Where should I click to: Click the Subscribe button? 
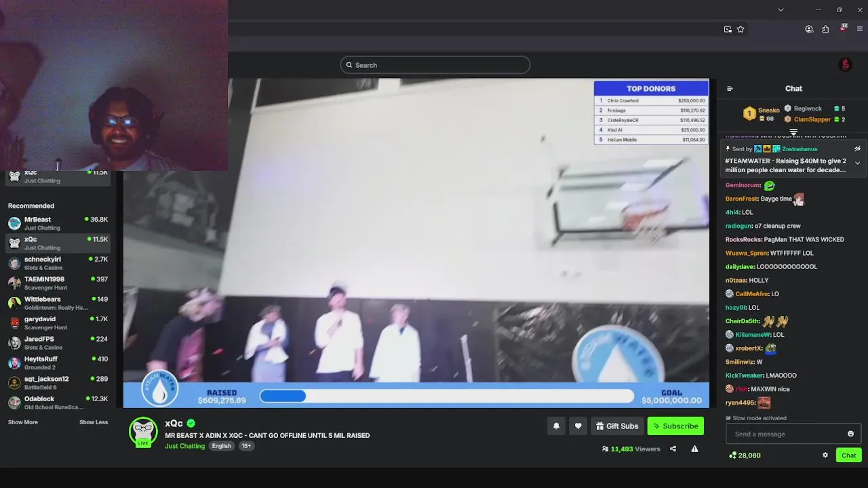675,426
